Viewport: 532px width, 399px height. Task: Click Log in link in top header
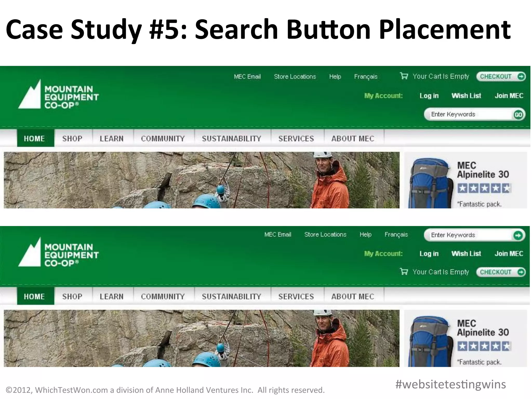(x=429, y=96)
